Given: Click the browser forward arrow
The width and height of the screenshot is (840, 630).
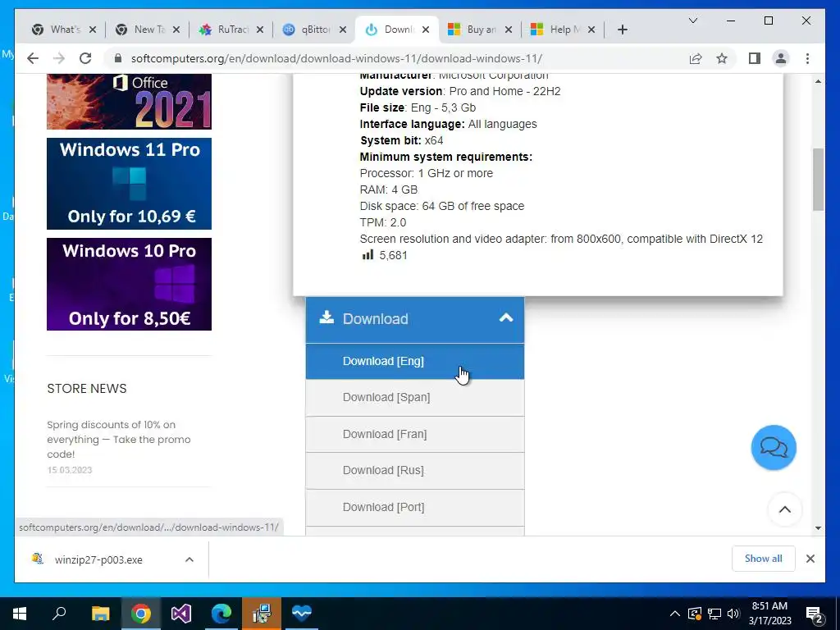Looking at the screenshot, I should [59, 58].
